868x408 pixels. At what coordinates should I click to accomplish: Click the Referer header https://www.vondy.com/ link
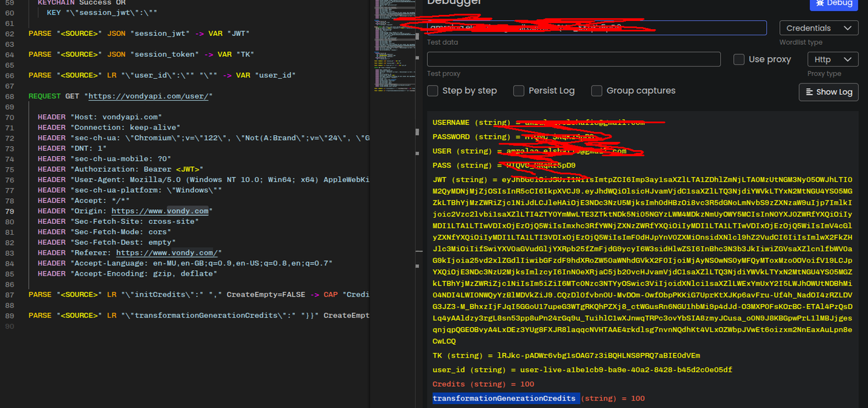pyautogui.click(x=167, y=253)
